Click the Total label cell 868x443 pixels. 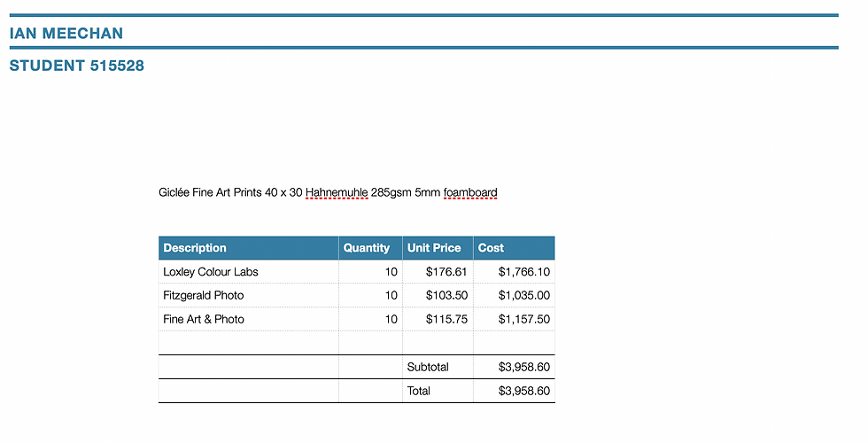tap(438, 391)
